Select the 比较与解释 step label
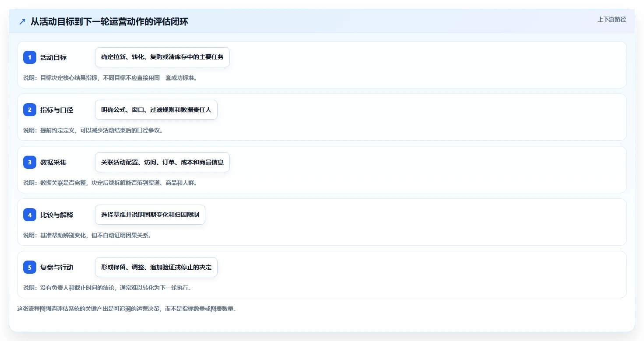644x341 pixels. click(56, 215)
